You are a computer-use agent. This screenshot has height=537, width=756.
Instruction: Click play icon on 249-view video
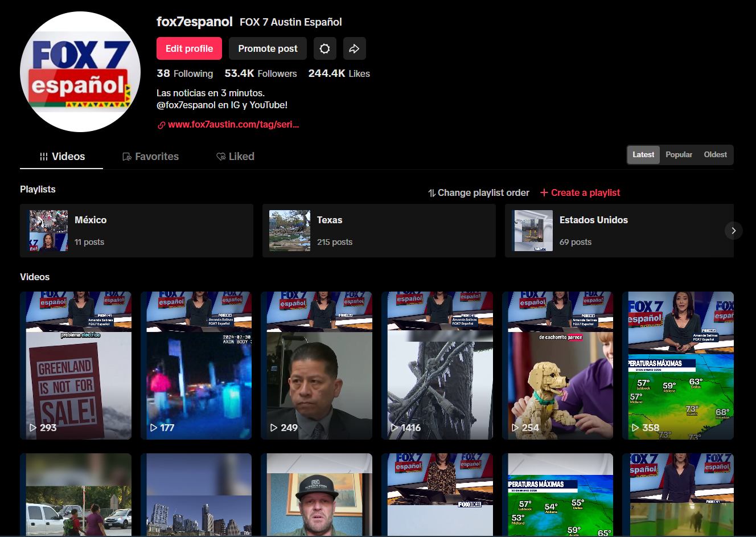point(274,428)
